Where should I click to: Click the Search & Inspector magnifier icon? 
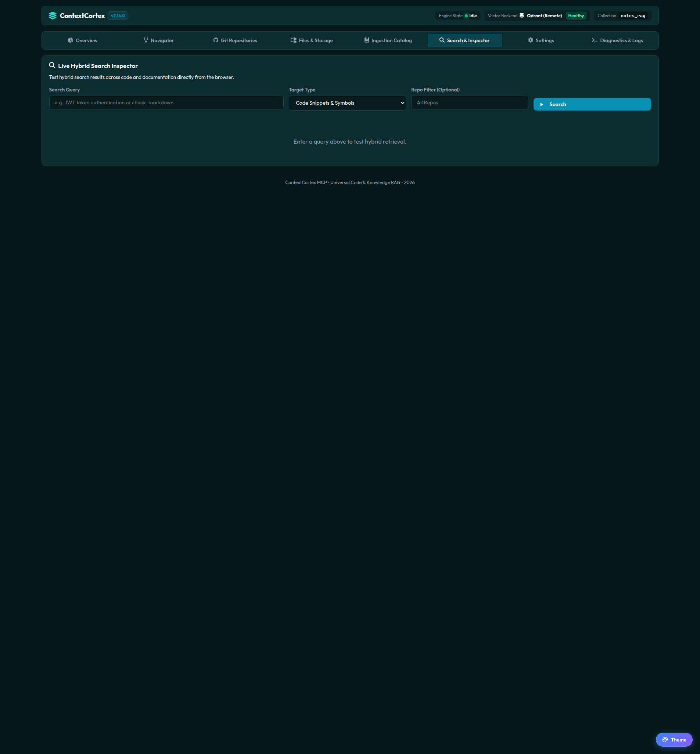tap(442, 40)
